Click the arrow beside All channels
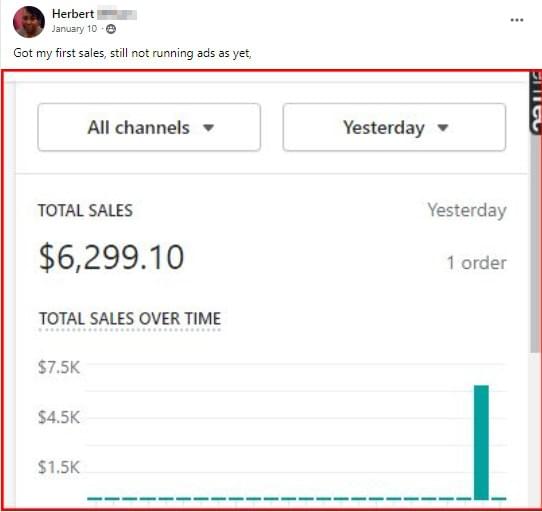Viewport: 542px width, 512px height. [x=208, y=128]
